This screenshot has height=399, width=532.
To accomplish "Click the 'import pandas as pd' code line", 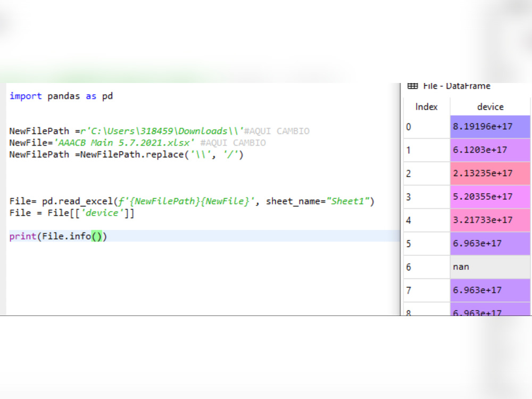I will tap(61, 96).
